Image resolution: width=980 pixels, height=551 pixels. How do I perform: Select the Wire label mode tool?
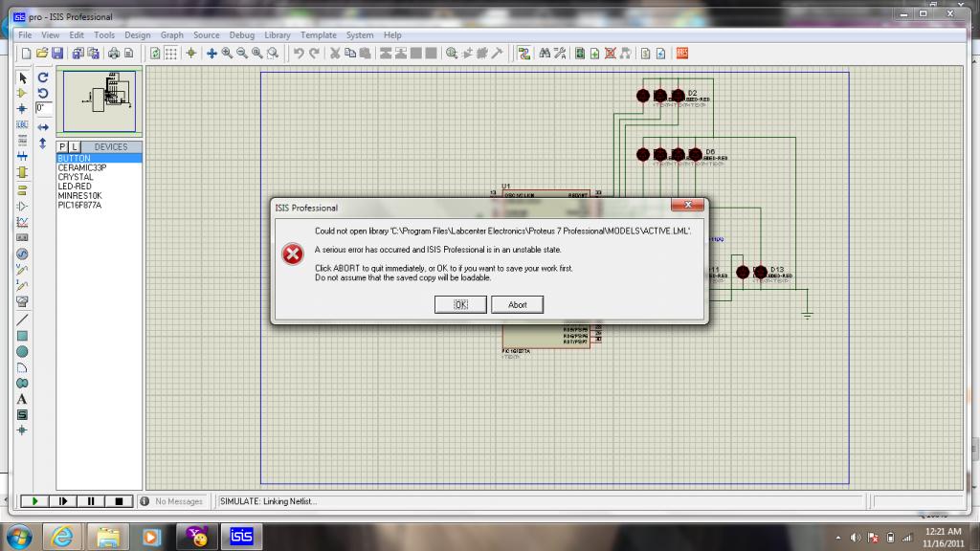(x=23, y=125)
